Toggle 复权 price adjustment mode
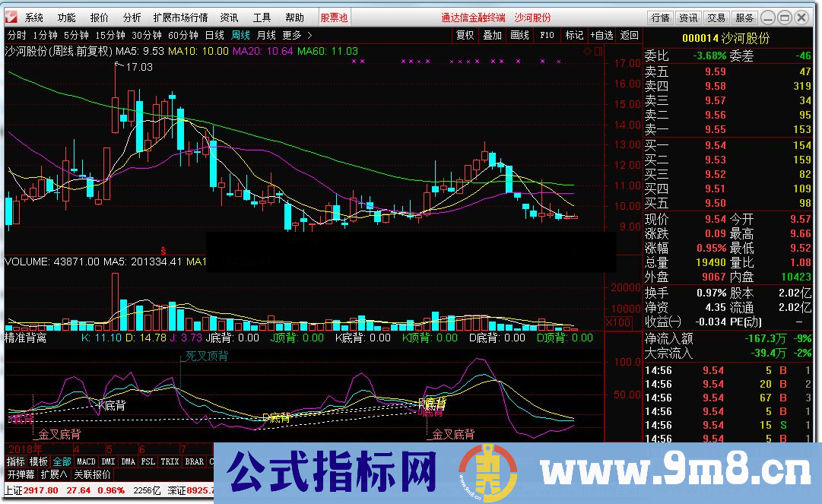 coord(465,34)
